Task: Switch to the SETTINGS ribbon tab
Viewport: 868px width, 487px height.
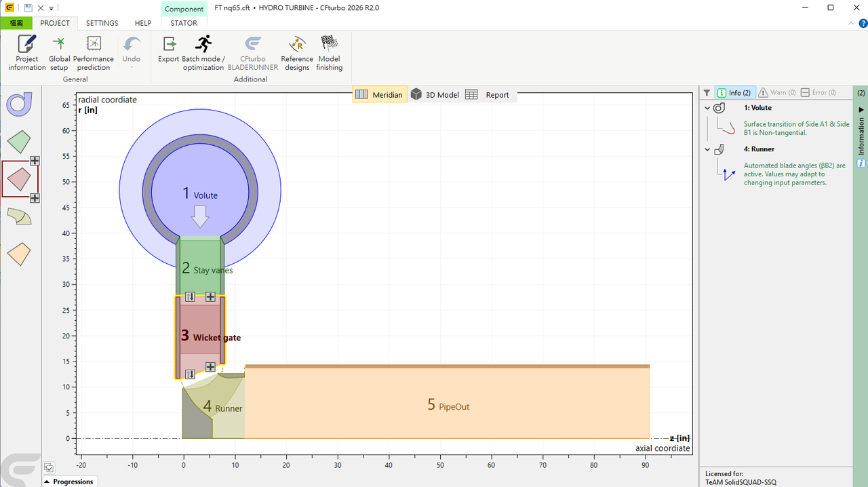Action: [x=102, y=23]
